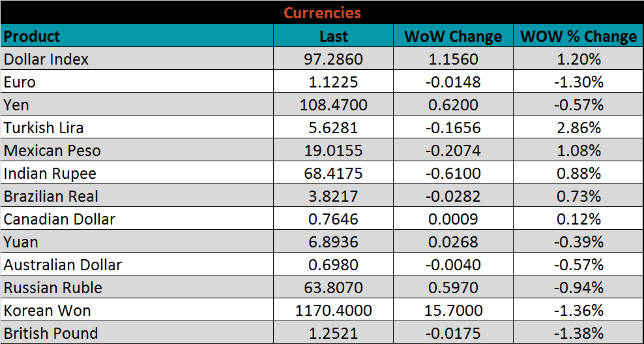The height and width of the screenshot is (344, 644).
Task: Select the Yuan last value 6.8936
Action: click(333, 242)
